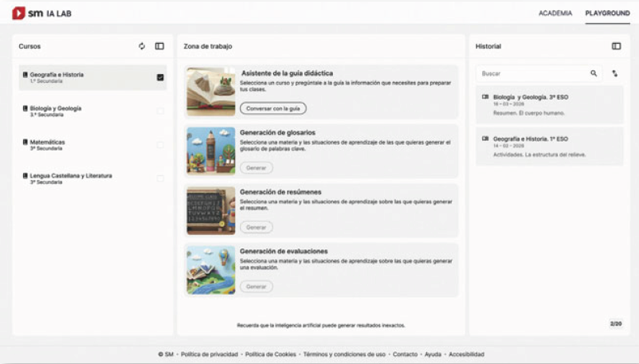This screenshot has height=364, width=639.
Task: Click the SM IA LAB logo
Action: (x=41, y=13)
